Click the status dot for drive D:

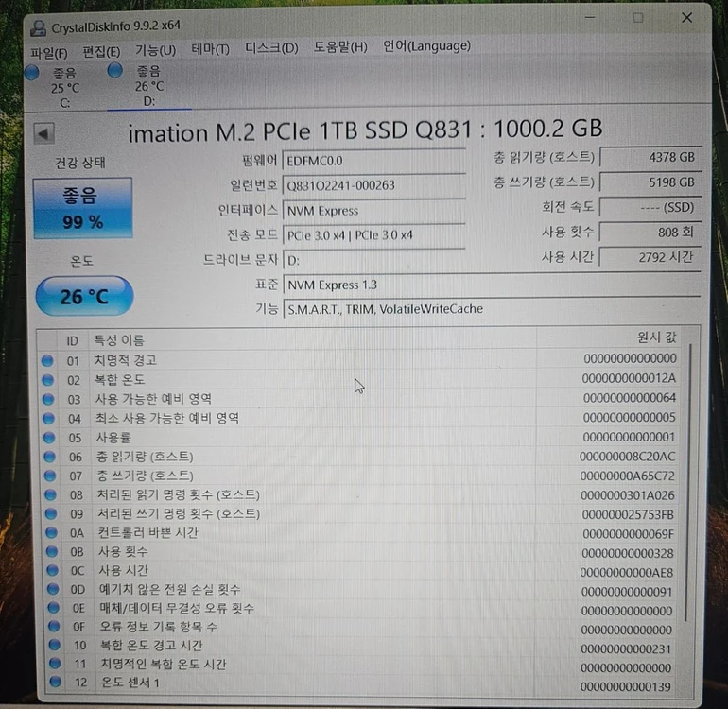click(114, 70)
